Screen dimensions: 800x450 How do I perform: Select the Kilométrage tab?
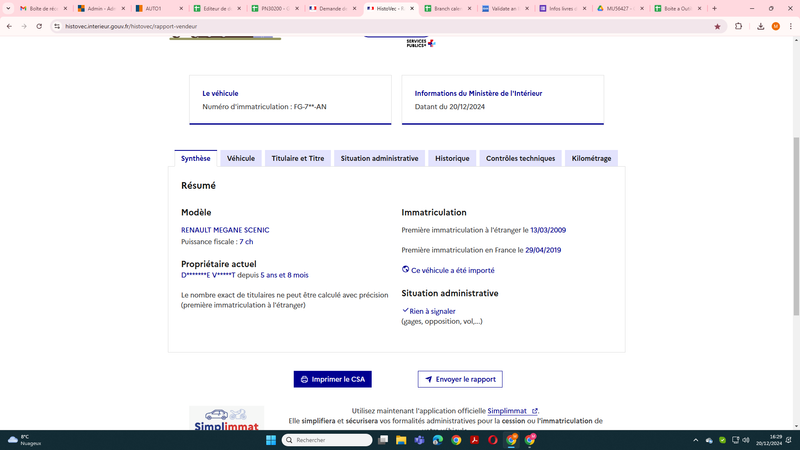(x=591, y=158)
